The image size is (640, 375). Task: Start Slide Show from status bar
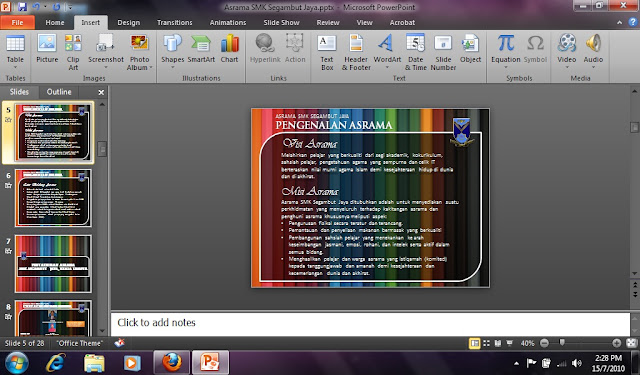tap(509, 343)
